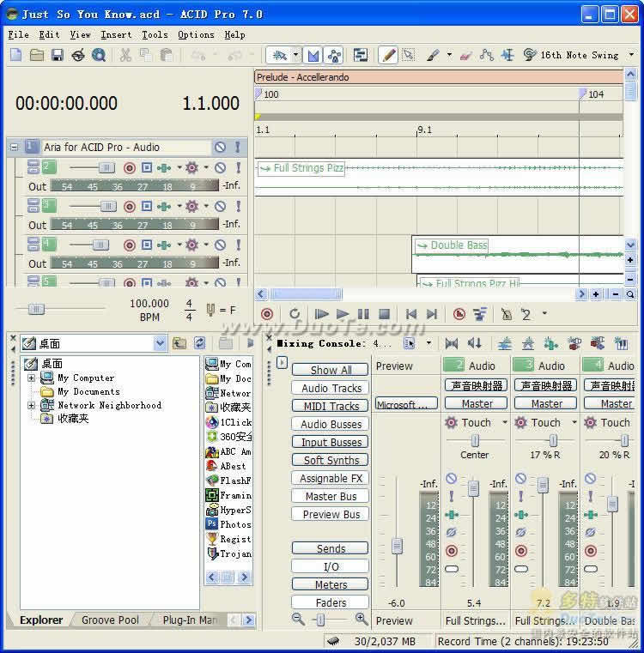Click the Audio Tracks button
The height and width of the screenshot is (653, 644).
point(330,388)
